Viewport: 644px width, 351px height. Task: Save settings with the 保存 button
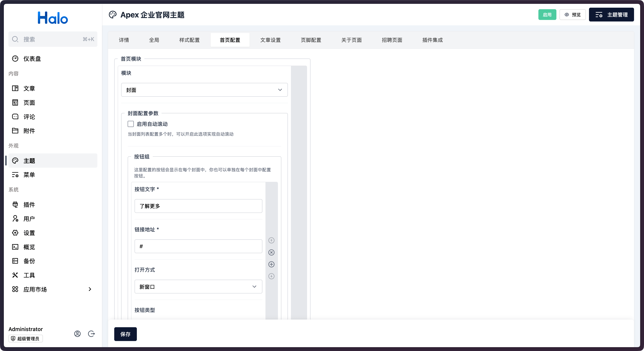(x=125, y=334)
